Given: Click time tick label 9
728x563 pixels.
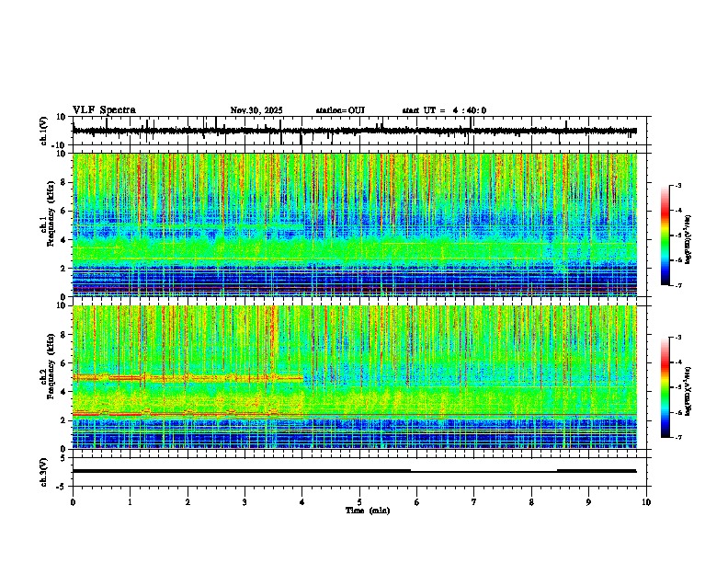Looking at the screenshot, I should [x=588, y=502].
